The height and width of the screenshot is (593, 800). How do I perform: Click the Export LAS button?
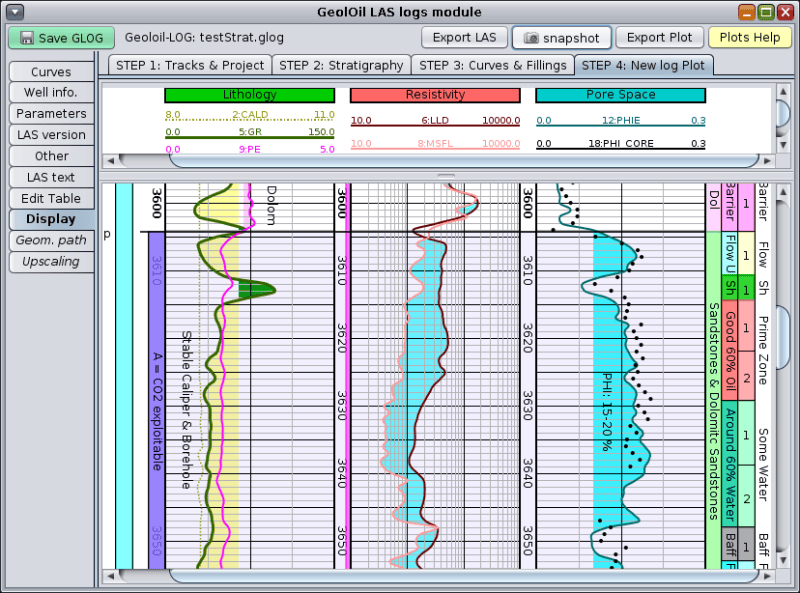[x=464, y=38]
